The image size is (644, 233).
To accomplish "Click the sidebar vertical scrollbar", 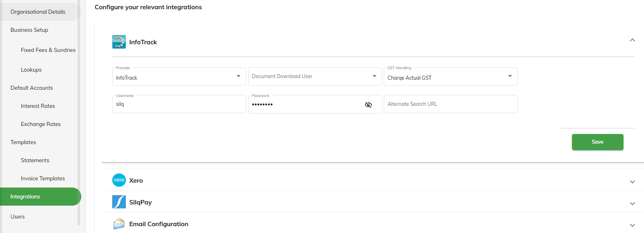I will pos(79,113).
